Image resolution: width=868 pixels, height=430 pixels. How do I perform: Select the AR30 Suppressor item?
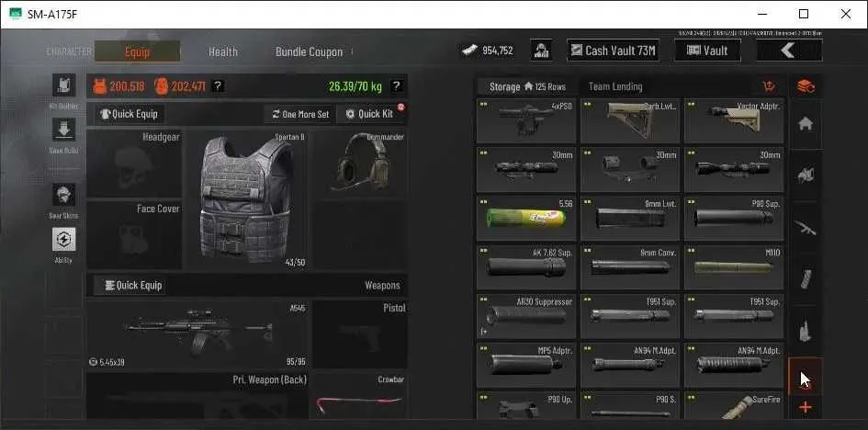pyautogui.click(x=526, y=316)
